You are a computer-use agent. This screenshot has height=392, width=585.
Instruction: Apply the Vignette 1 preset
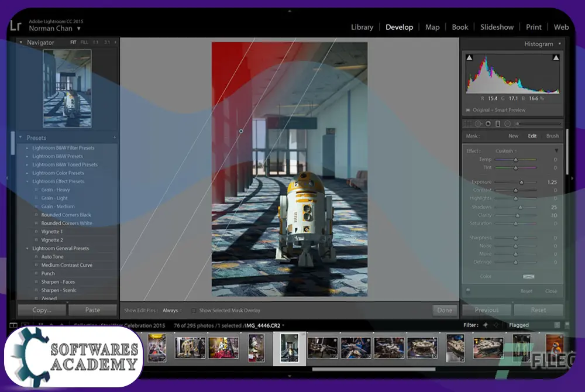pos(52,232)
